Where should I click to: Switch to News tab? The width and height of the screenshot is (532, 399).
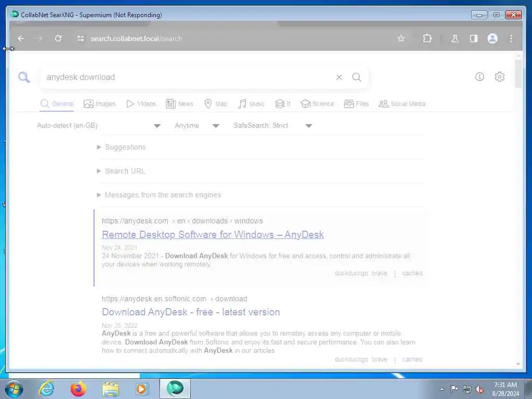point(179,104)
